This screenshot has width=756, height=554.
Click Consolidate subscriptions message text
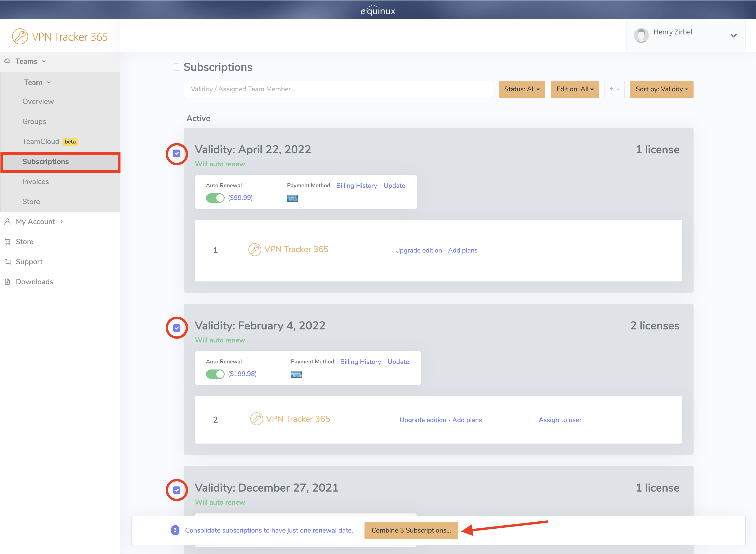coord(269,530)
